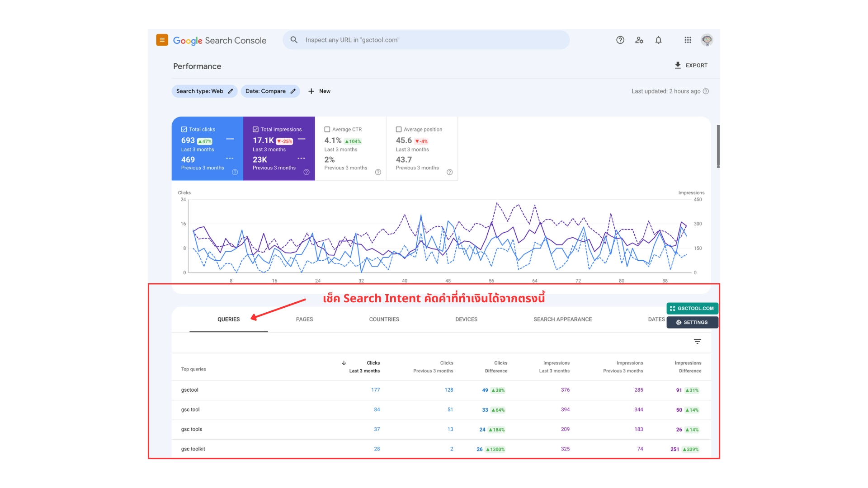Click the sort arrow beside Clicks column
The image size is (868, 488).
click(344, 363)
